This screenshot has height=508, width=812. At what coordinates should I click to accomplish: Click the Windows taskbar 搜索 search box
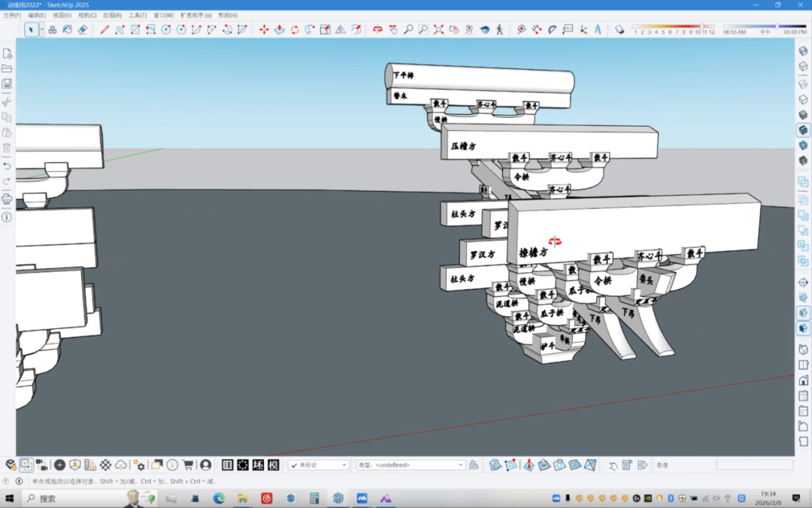[x=88, y=498]
